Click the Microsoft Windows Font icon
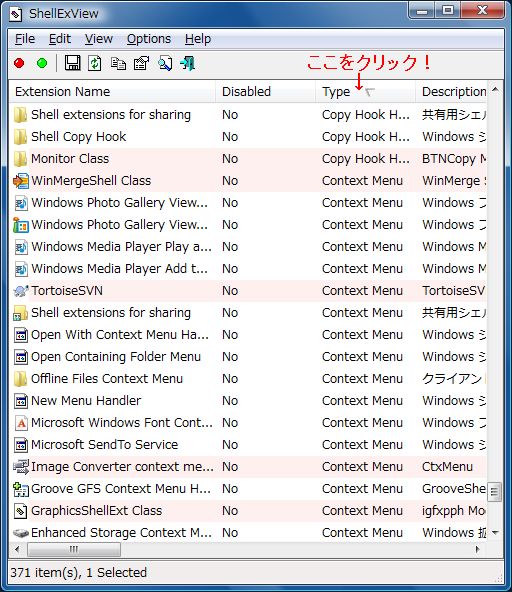Image resolution: width=512 pixels, height=592 pixels. [21, 423]
